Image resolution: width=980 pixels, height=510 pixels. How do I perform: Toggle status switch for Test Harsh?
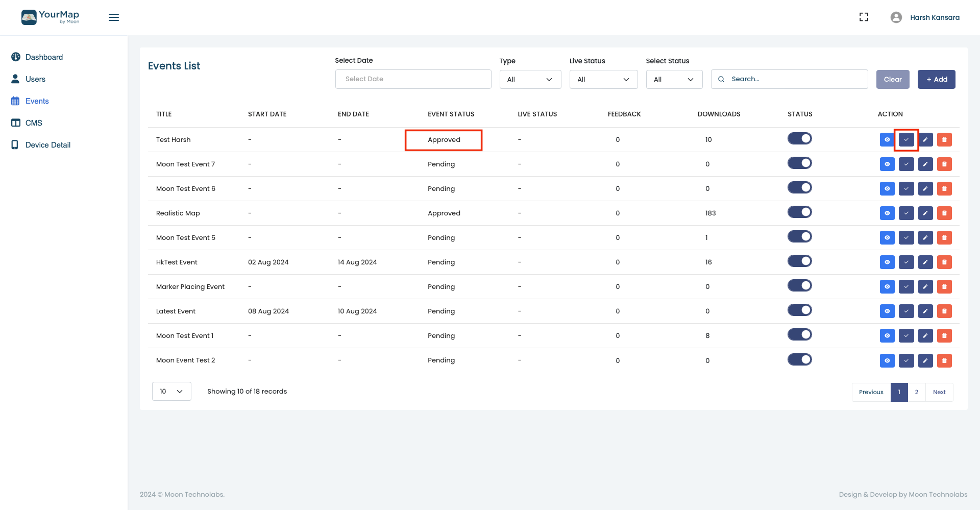point(799,139)
